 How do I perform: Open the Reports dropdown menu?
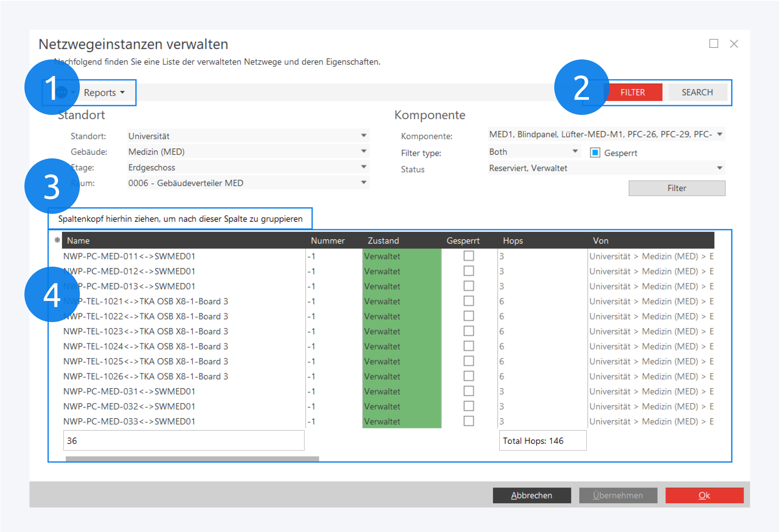(104, 92)
